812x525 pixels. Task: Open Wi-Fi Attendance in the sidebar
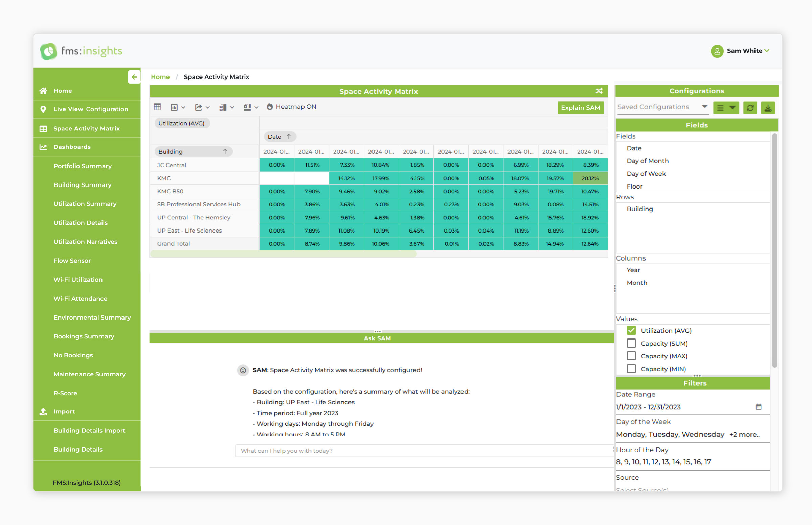click(81, 299)
